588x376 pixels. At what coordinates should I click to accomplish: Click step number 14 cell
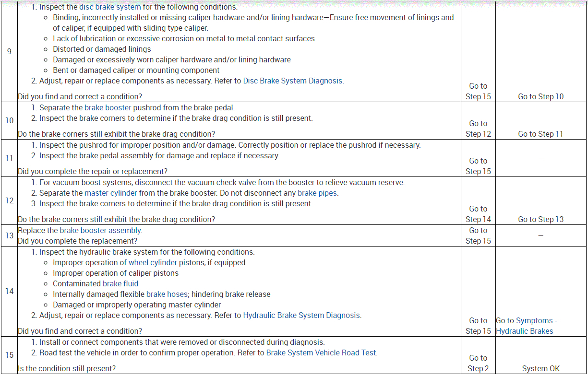(9, 292)
